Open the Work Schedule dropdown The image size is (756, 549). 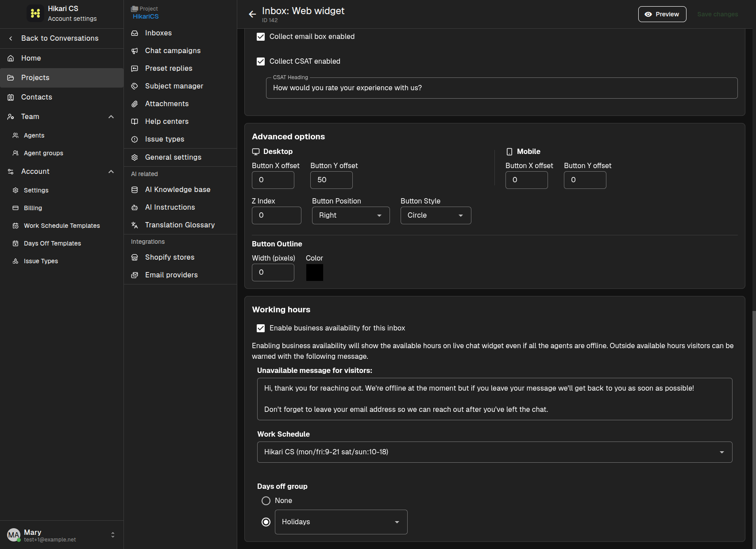tap(495, 452)
